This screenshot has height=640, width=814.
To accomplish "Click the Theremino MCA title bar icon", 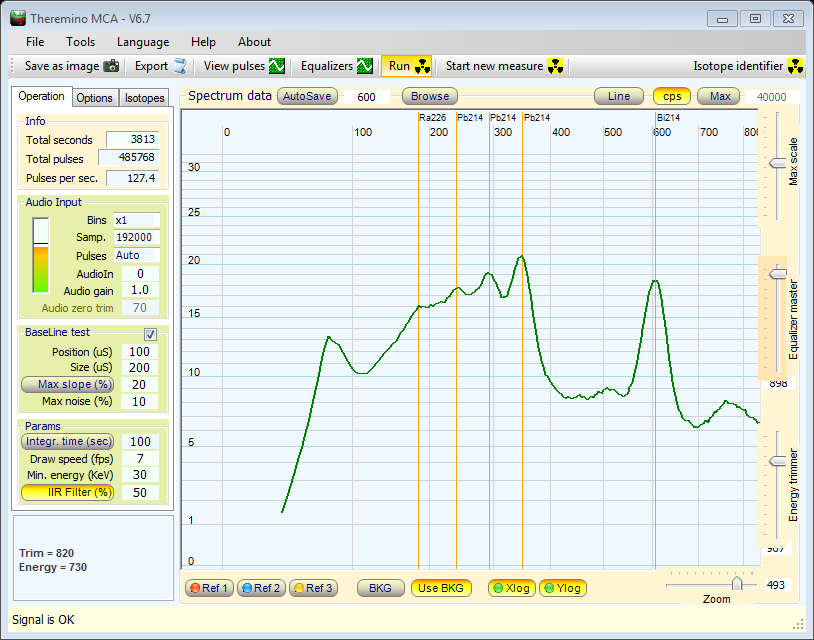I will 17,18.
